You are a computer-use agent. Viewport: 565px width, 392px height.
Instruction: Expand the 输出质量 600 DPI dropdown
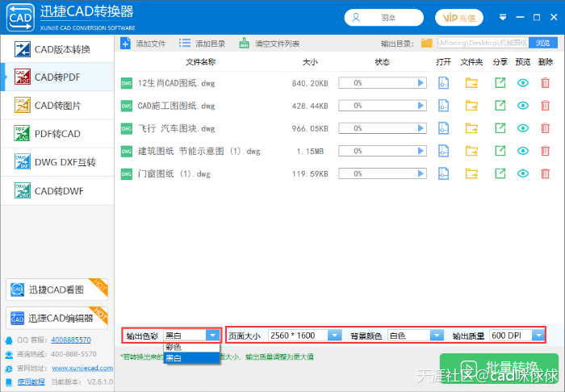click(538, 336)
